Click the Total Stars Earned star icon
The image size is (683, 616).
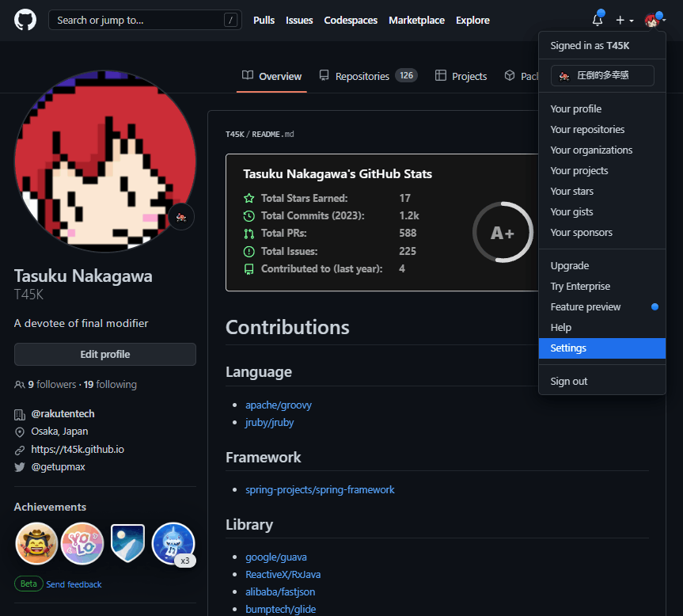pos(249,198)
